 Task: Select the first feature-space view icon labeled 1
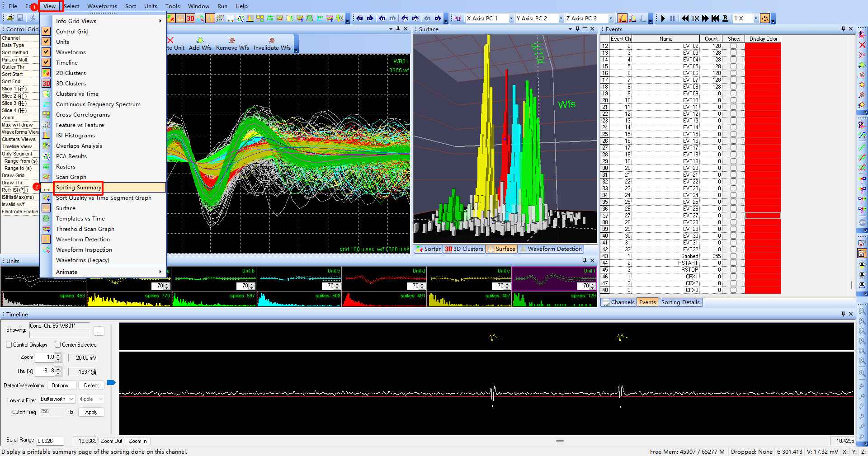623,18
